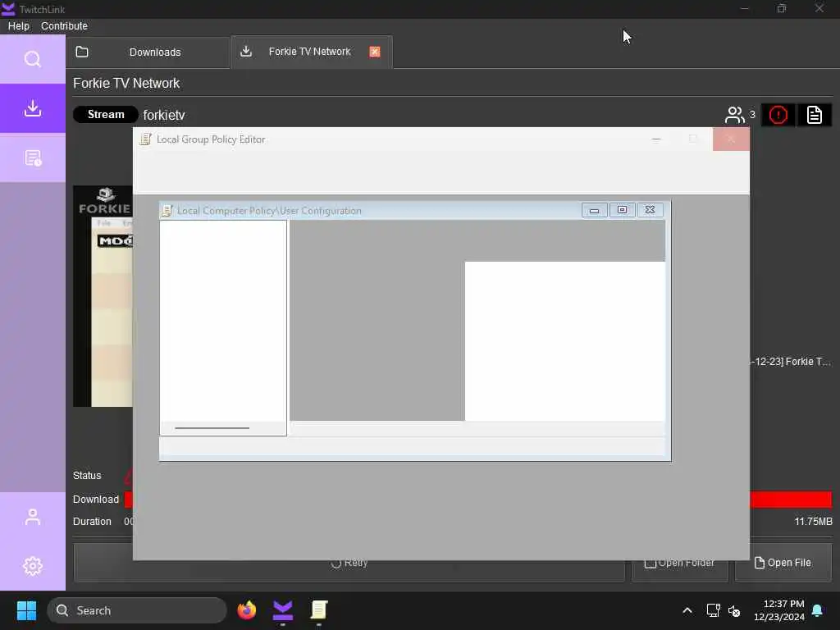Open Firefox from the taskbar
Screen dimensions: 840x630
pyautogui.click(x=246, y=610)
